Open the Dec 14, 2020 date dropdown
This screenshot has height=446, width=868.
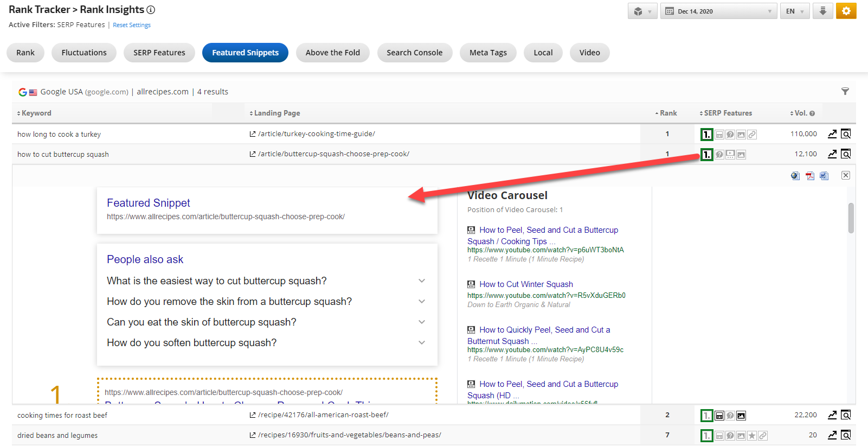coord(719,11)
